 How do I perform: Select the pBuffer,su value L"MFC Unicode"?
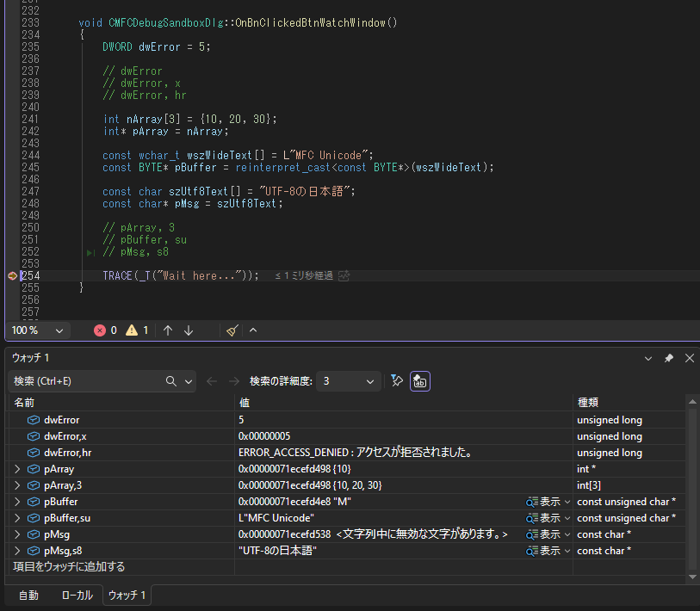(x=276, y=518)
